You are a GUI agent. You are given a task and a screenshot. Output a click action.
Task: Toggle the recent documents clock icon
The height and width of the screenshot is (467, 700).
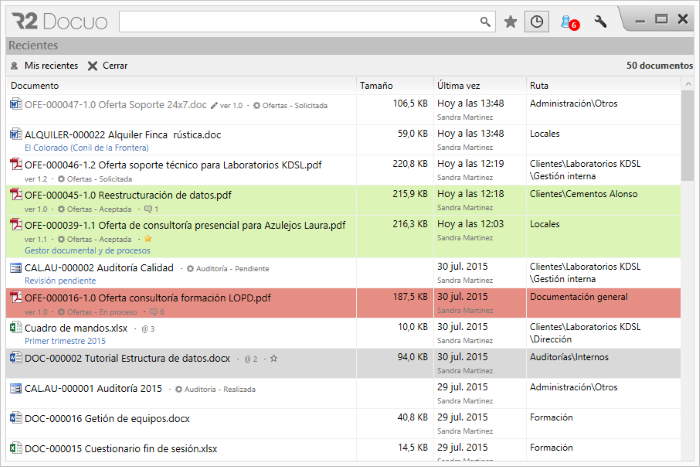[537, 21]
